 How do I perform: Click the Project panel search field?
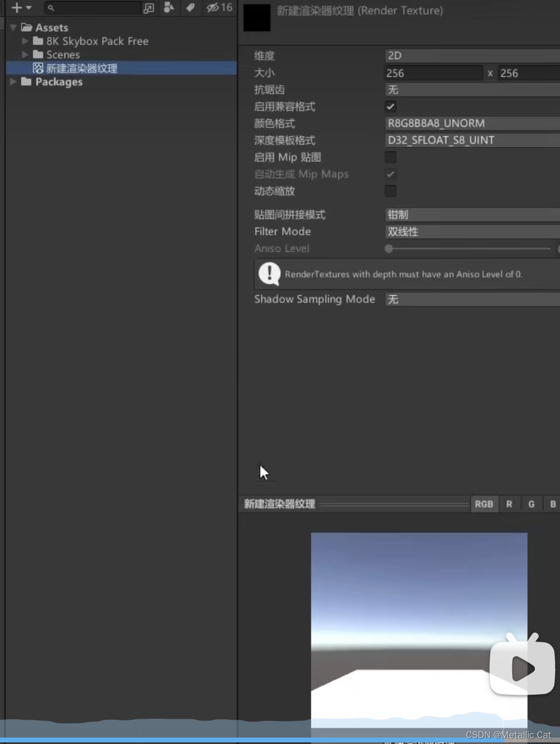tap(93, 8)
